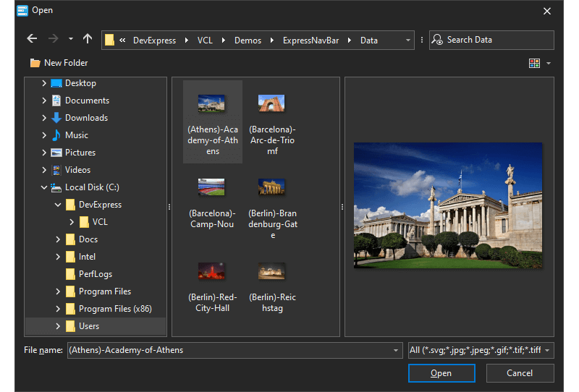Collapse the Local Disk (C:) node
This screenshot has height=392, width=579.
[44, 187]
